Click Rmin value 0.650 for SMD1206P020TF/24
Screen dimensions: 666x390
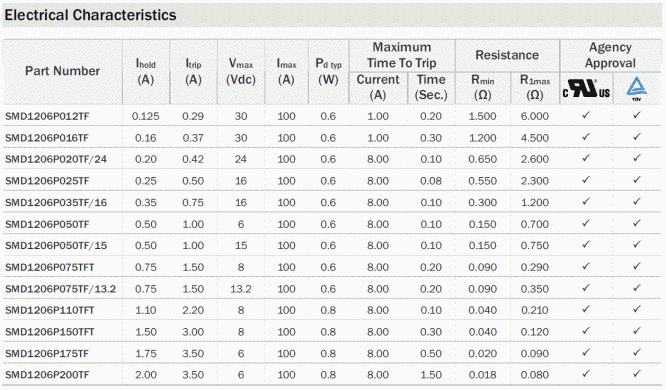point(483,159)
